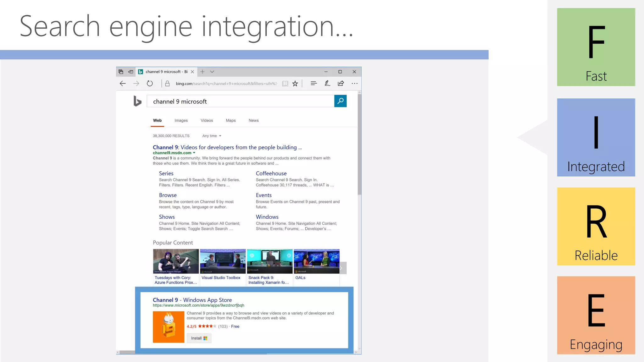Click the scrollbar down arrow
644x362 pixels.
click(359, 348)
